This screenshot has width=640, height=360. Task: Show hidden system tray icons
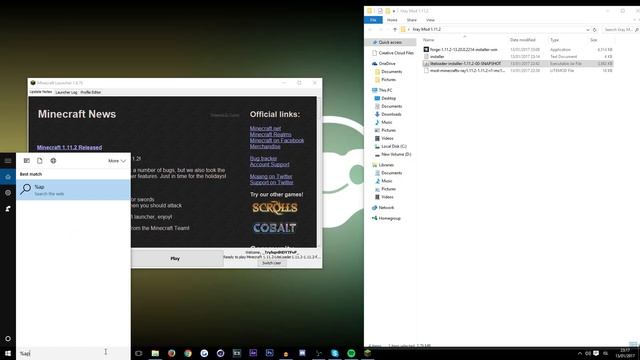pyautogui.click(x=580, y=353)
